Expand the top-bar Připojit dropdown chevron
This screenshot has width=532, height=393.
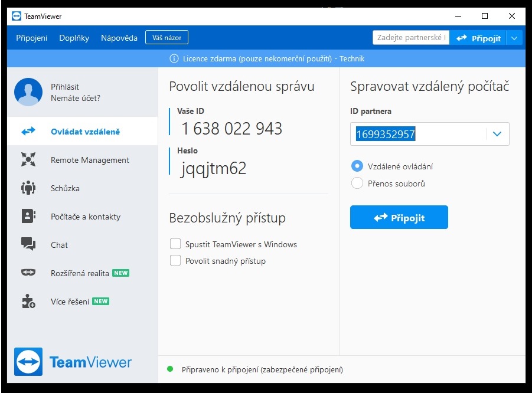tap(514, 38)
